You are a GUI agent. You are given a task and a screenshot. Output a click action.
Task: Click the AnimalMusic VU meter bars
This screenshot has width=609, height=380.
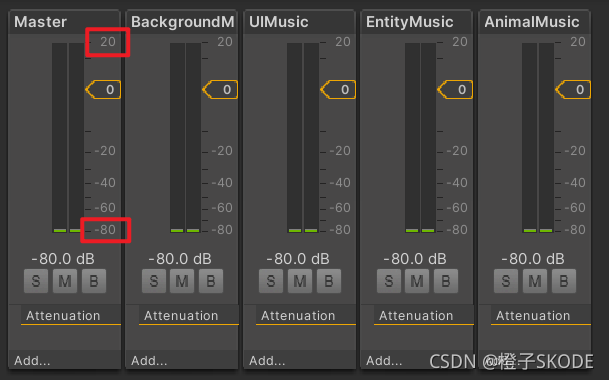[538, 138]
